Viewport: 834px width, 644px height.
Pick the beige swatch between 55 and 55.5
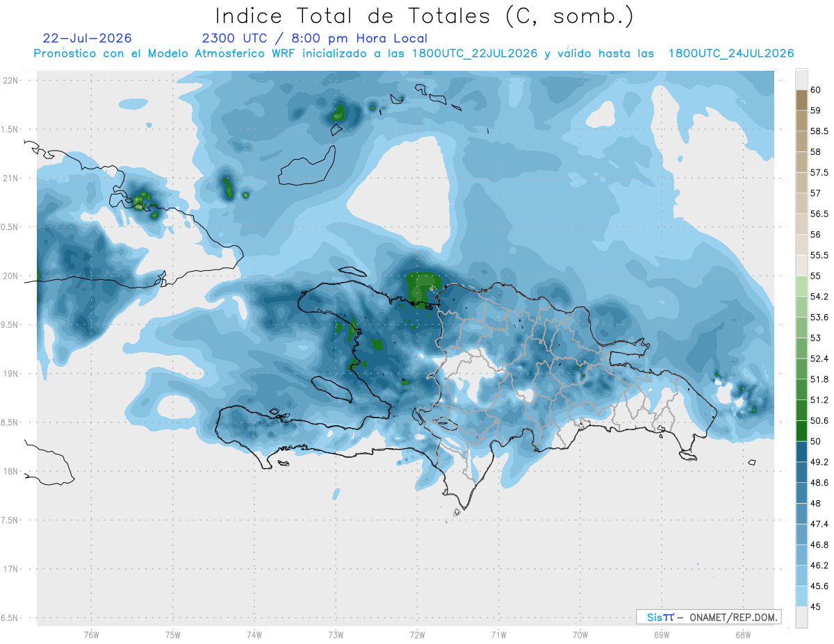(x=801, y=265)
